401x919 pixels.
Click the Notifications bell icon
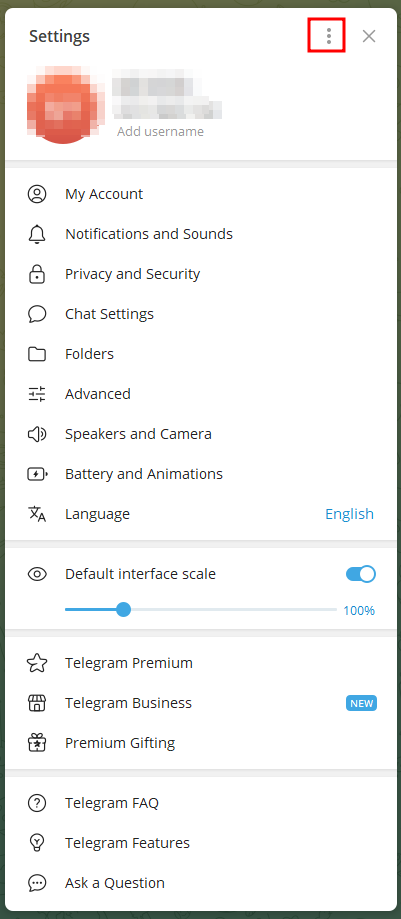point(37,234)
